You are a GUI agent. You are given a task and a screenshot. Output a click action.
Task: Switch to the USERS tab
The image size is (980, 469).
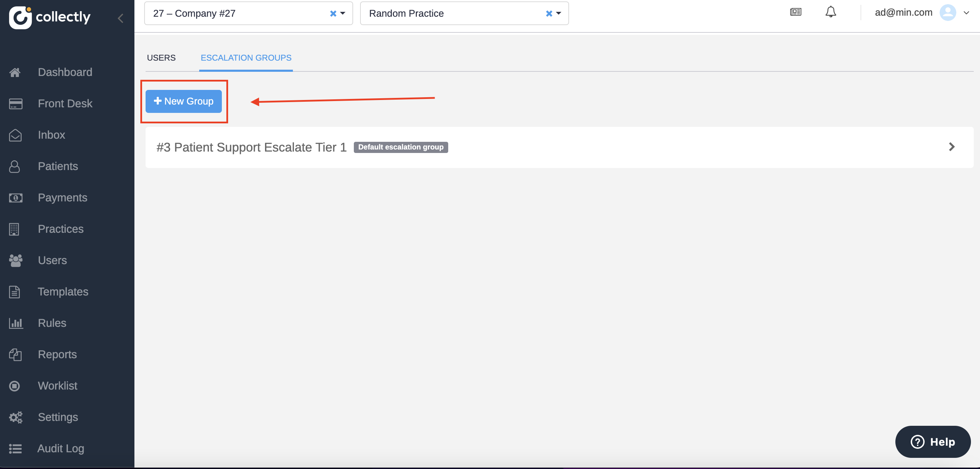161,58
